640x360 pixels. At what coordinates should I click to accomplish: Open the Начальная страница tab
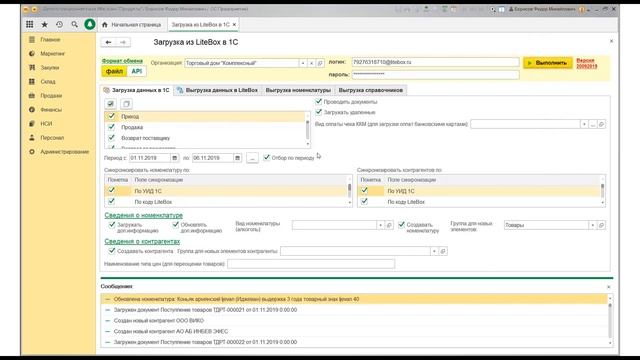click(x=131, y=25)
